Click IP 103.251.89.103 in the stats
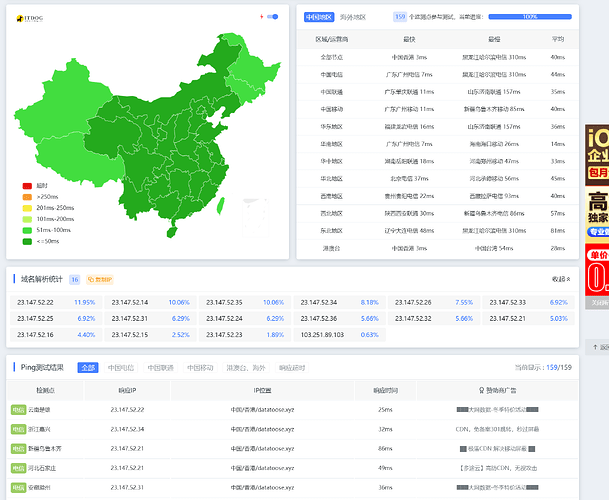 (x=322, y=334)
